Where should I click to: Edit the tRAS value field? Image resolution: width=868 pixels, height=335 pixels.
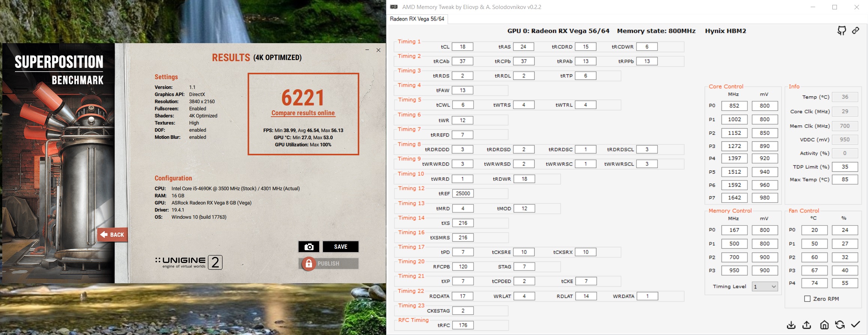[x=524, y=47]
